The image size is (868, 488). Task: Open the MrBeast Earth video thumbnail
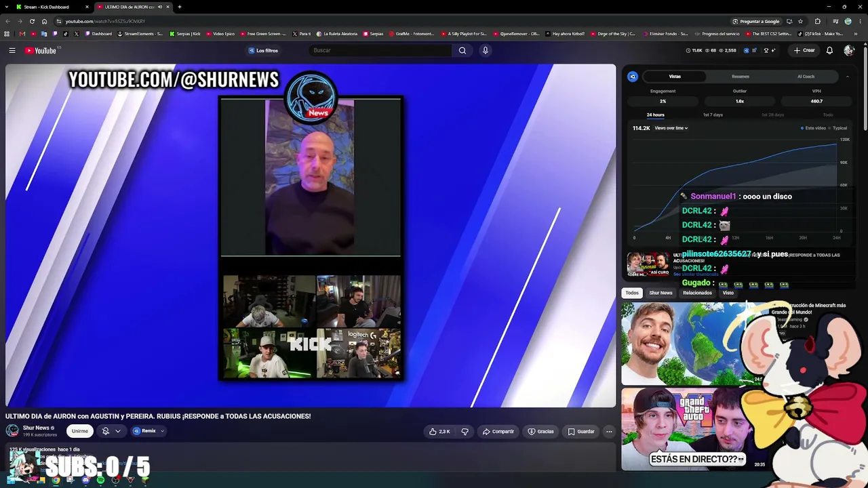pos(693,343)
